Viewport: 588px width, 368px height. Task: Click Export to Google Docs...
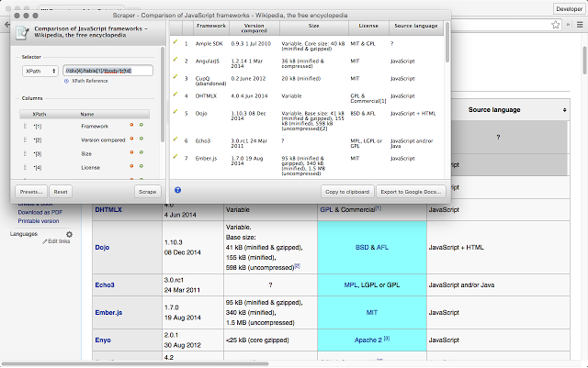click(411, 192)
